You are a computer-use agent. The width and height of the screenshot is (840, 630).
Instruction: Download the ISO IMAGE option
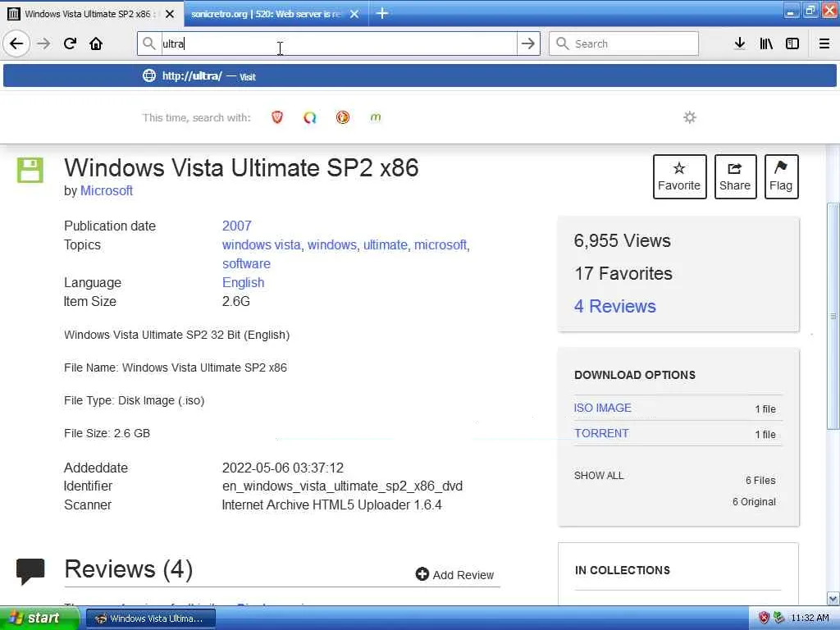point(603,408)
